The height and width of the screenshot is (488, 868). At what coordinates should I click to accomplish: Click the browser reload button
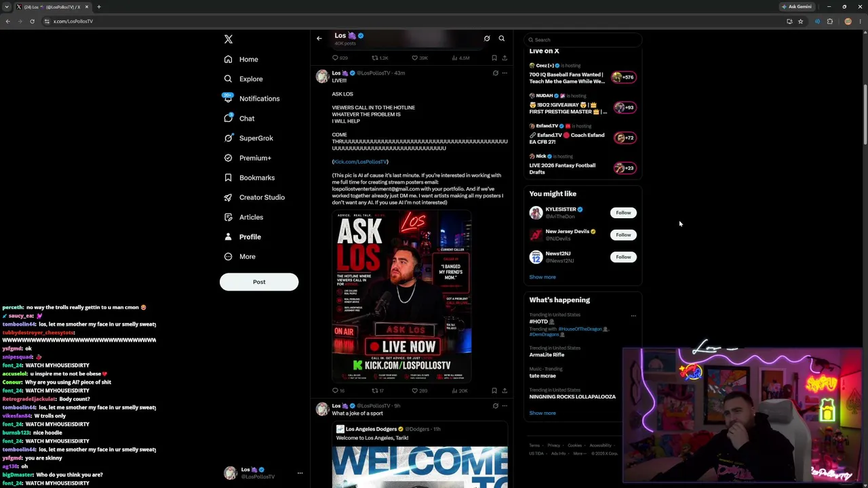(32, 21)
